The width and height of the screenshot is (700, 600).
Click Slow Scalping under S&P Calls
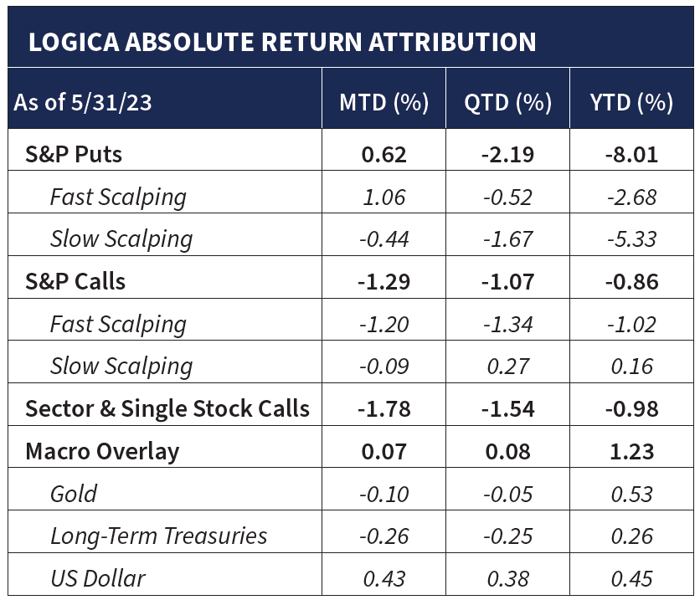point(121,367)
